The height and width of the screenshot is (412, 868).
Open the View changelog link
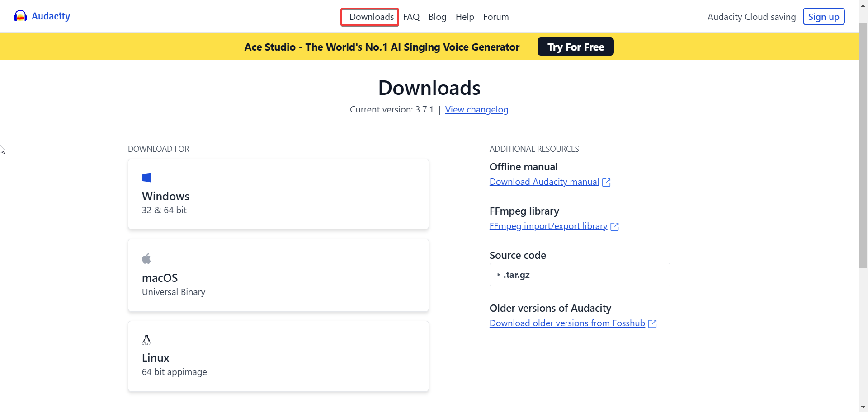point(476,110)
